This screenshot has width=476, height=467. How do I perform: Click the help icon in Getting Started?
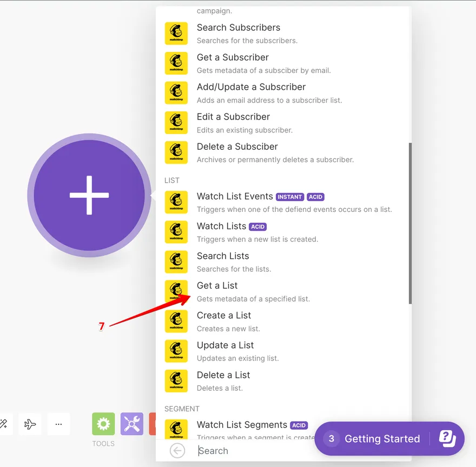click(x=447, y=438)
